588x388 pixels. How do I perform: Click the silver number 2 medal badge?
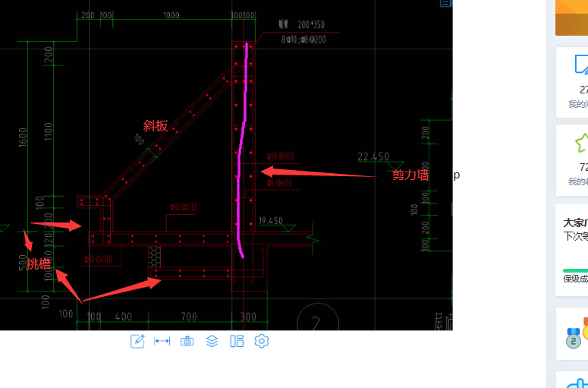click(574, 338)
